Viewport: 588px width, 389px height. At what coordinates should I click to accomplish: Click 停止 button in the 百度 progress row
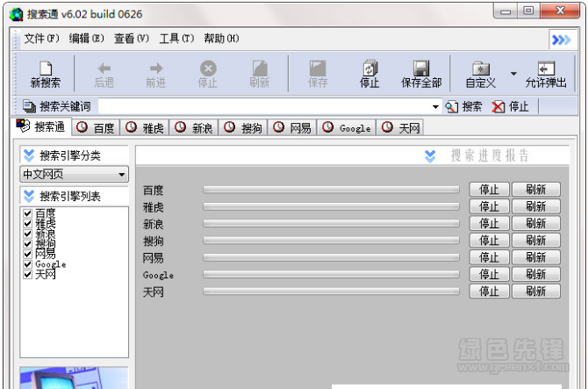click(490, 190)
